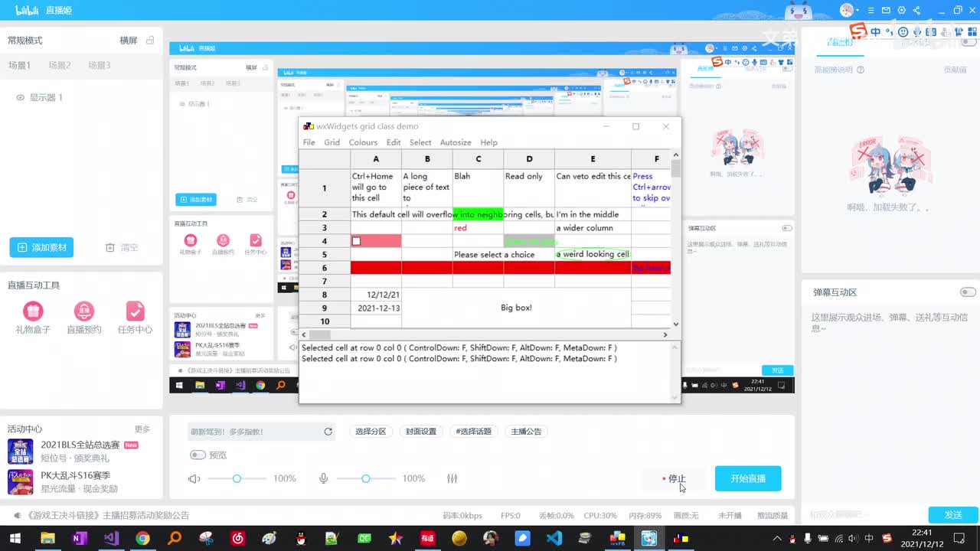Click the 选择分区 button
The height and width of the screenshot is (551, 980).
(371, 432)
